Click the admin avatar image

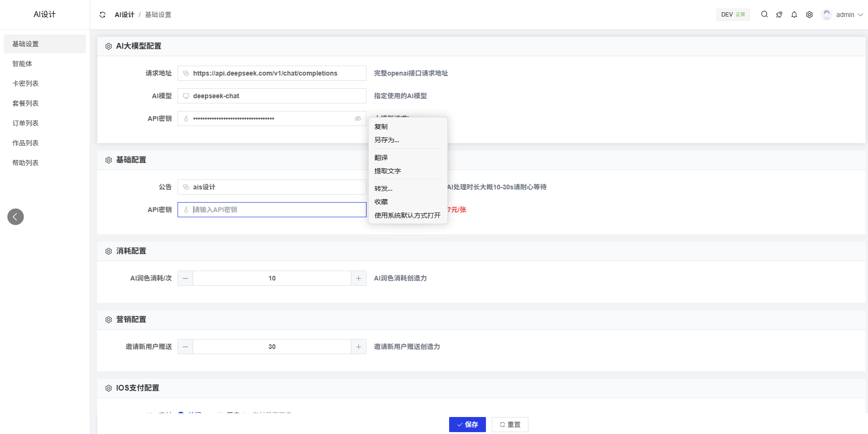tap(826, 15)
